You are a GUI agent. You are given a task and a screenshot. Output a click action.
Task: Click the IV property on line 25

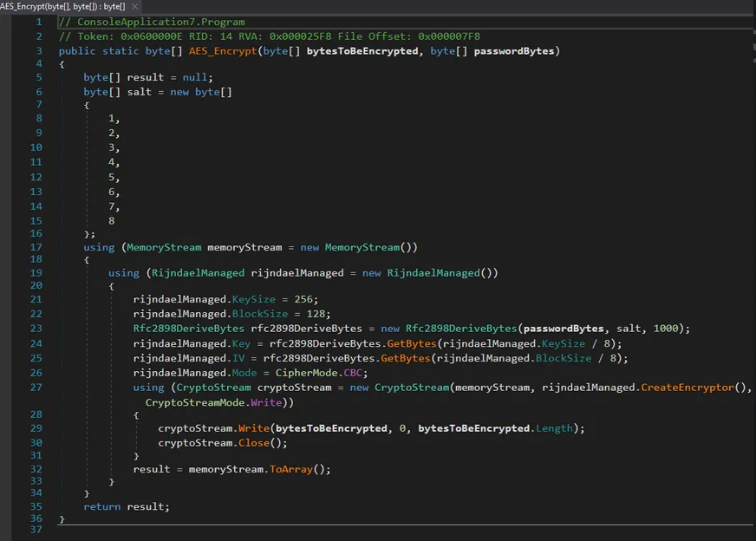tap(238, 358)
